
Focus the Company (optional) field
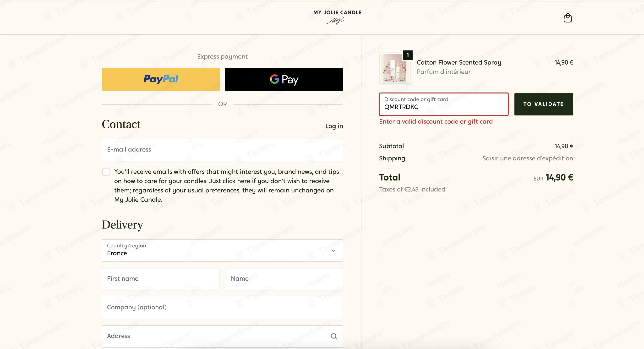pyautogui.click(x=222, y=308)
